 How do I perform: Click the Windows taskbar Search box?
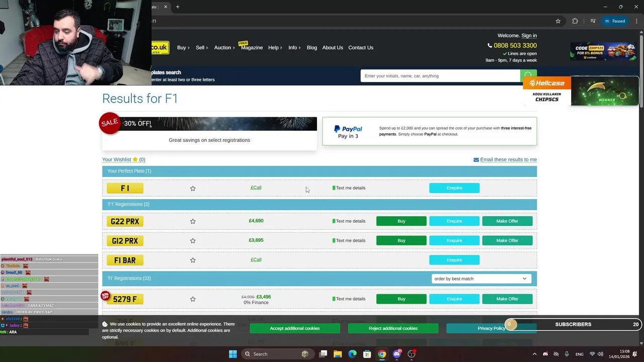pos(277,354)
